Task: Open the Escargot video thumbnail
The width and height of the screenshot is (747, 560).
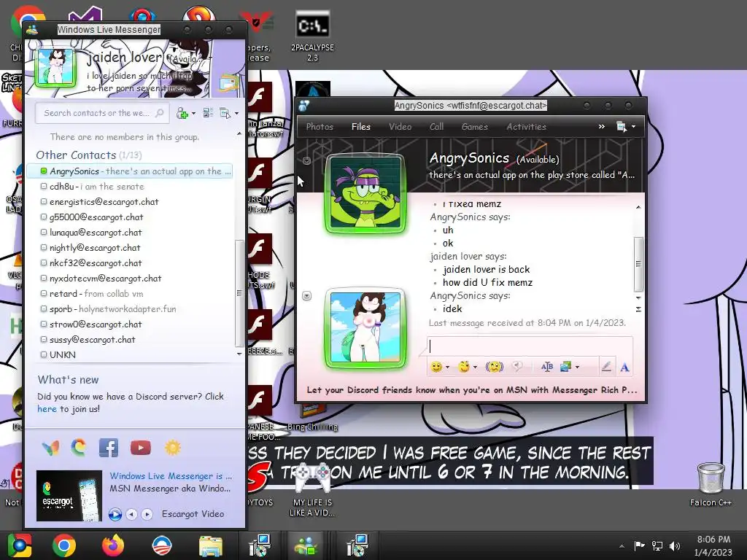Action: (69, 496)
